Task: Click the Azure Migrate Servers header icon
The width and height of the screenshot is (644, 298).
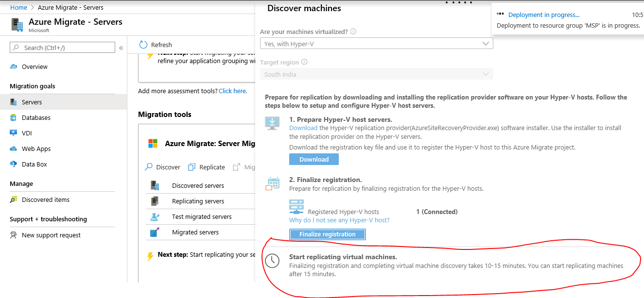Action: pos(17,24)
